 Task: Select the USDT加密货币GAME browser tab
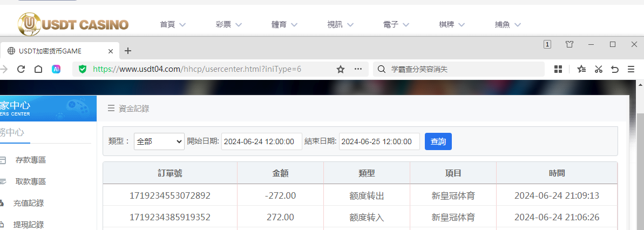tap(59, 51)
